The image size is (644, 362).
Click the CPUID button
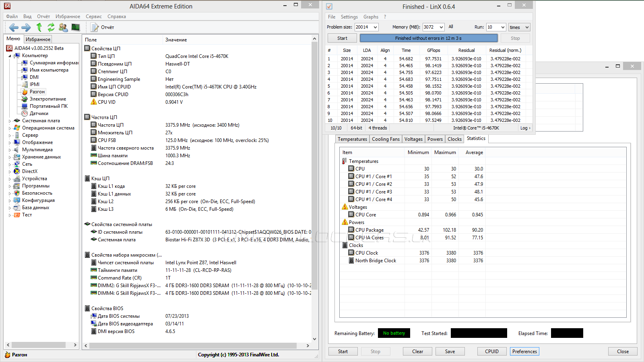click(491, 352)
